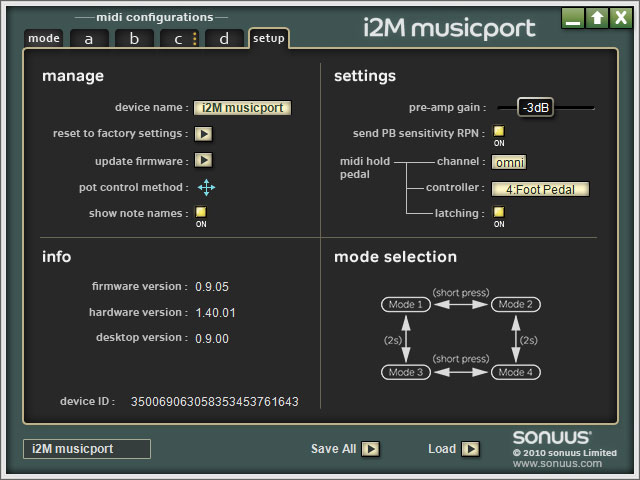Screen dimensions: 640x480
Task: Click the update firmware play button
Action: coord(203,160)
